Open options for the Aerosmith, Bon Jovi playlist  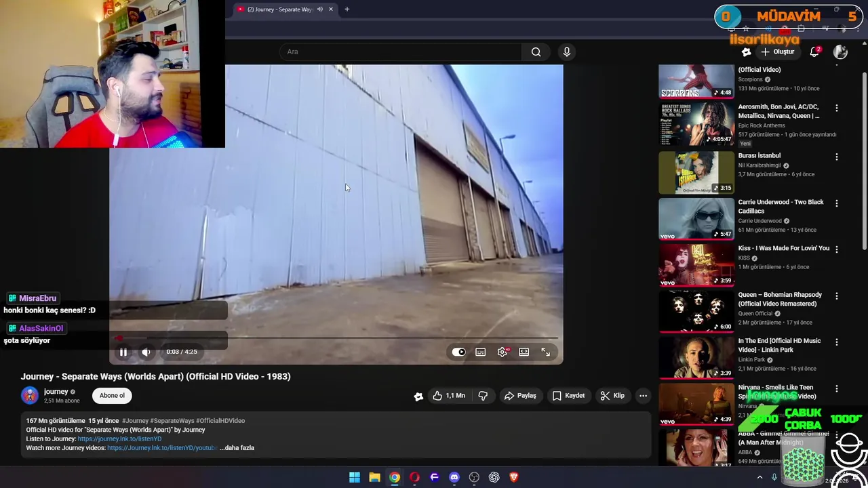836,108
